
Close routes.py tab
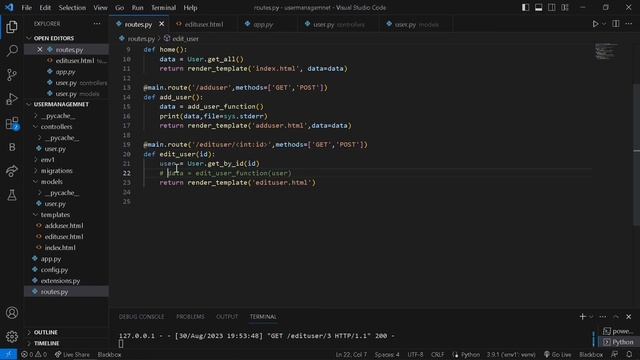click(x=162, y=24)
